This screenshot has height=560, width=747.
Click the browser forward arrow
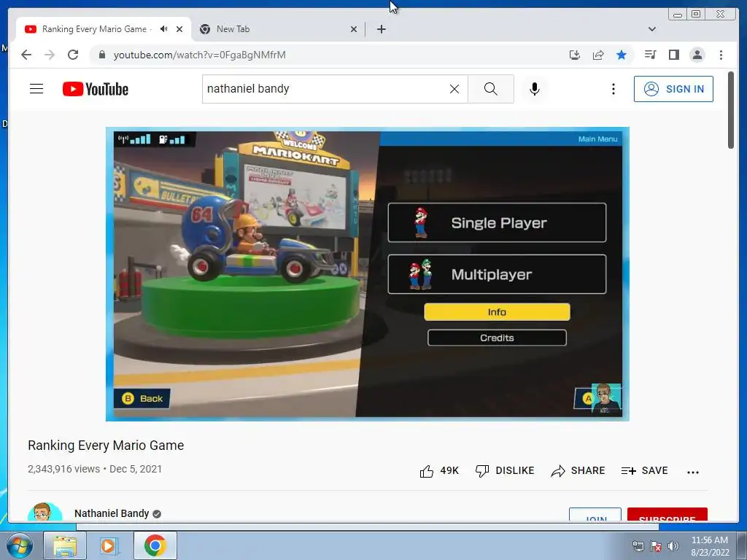tap(50, 55)
